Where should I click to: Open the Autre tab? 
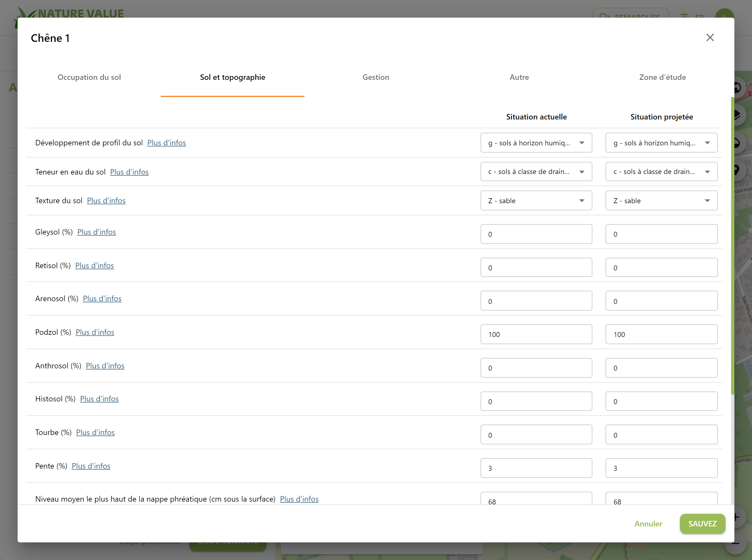tap(519, 77)
